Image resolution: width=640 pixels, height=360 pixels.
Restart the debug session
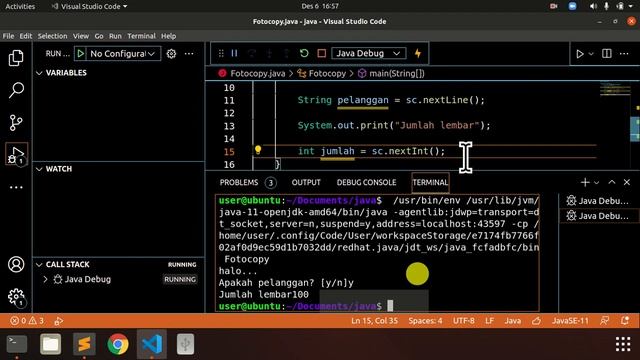click(304, 53)
